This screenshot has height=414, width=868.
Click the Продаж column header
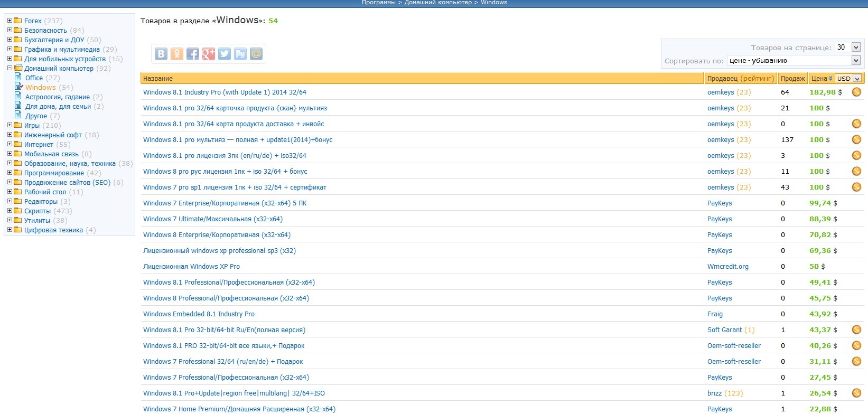792,79
